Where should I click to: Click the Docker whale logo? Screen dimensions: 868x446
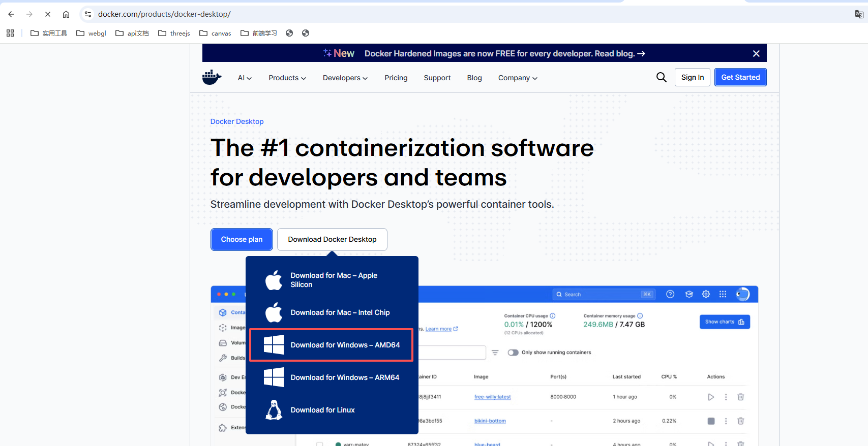(x=212, y=77)
